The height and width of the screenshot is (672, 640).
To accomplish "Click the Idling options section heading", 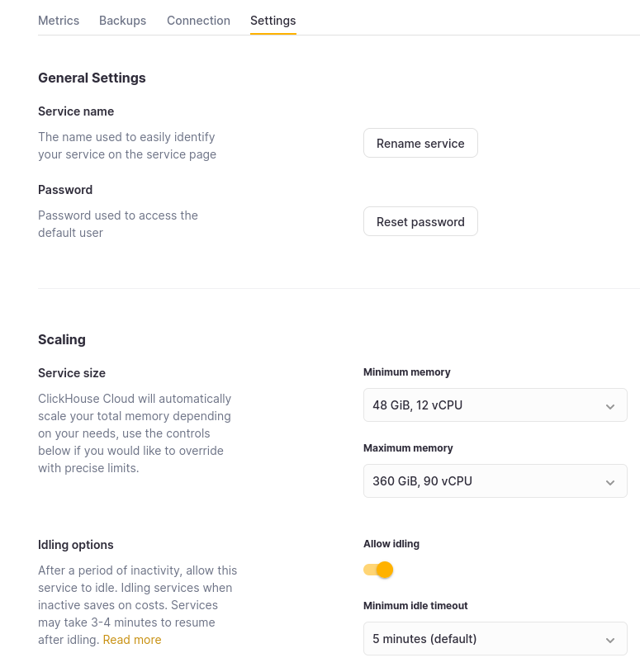I will (x=75, y=544).
